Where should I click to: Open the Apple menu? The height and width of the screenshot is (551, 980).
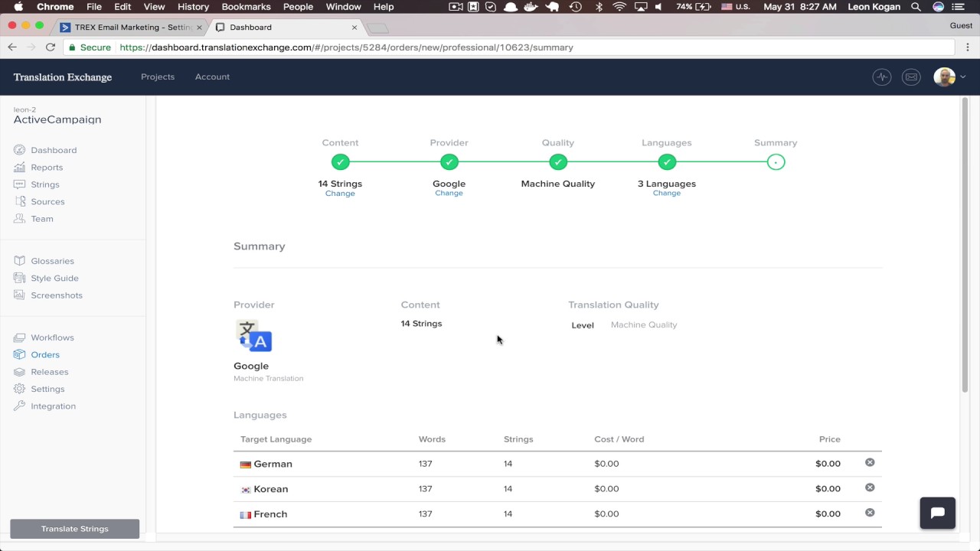pos(18,7)
